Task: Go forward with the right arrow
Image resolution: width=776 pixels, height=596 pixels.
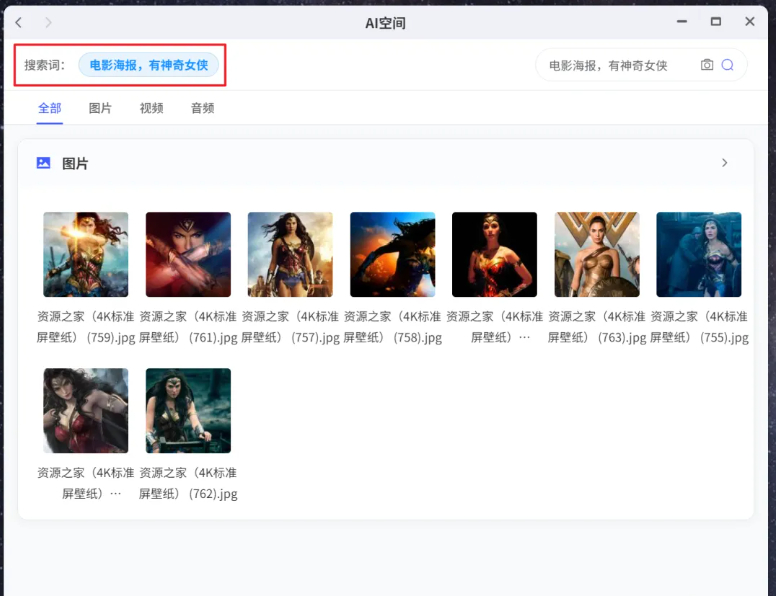Action: [48, 22]
